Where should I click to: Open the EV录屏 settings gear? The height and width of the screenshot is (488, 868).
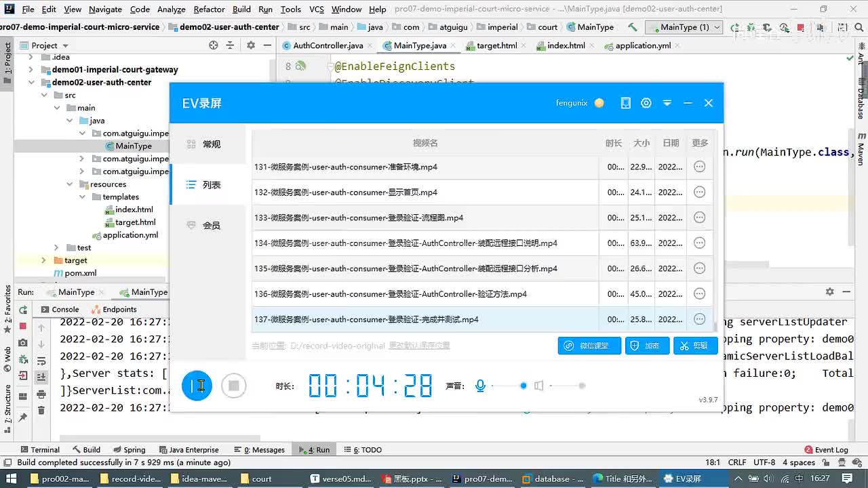(x=646, y=103)
